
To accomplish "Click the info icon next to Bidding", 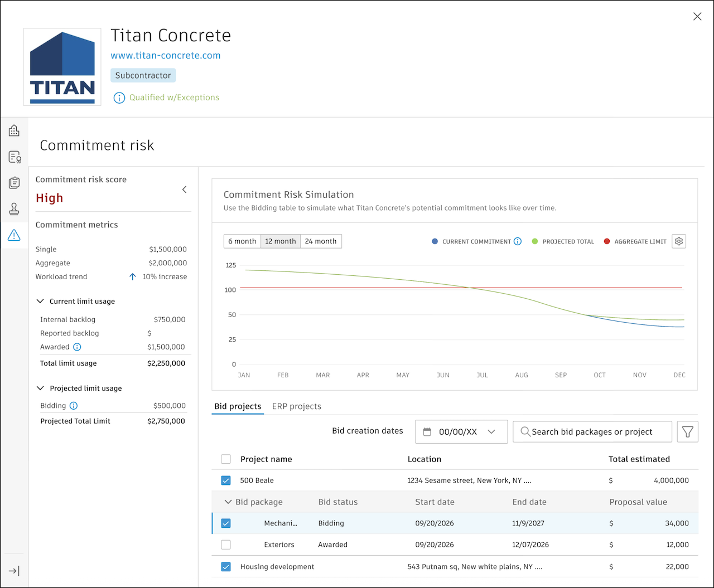I will (x=73, y=406).
